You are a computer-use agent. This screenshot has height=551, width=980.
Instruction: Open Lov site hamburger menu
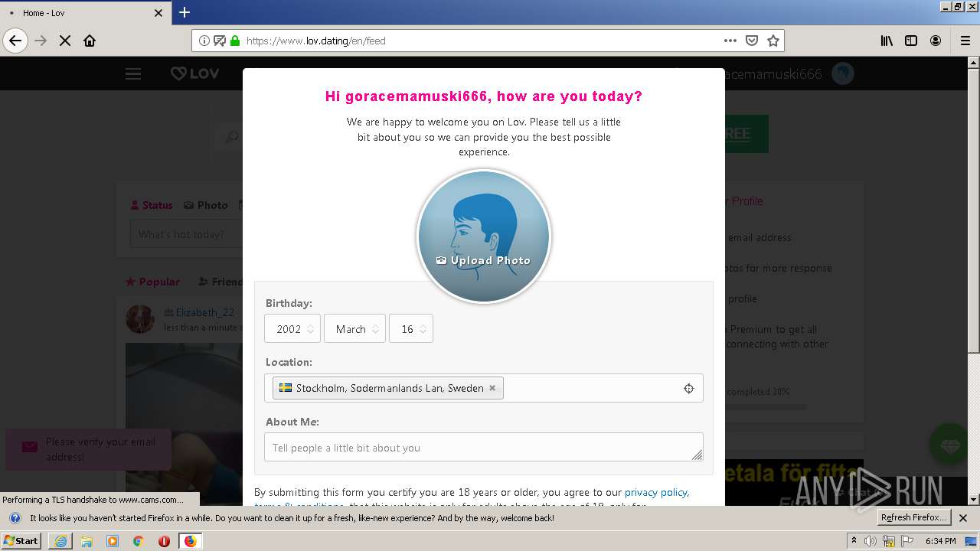click(x=133, y=73)
